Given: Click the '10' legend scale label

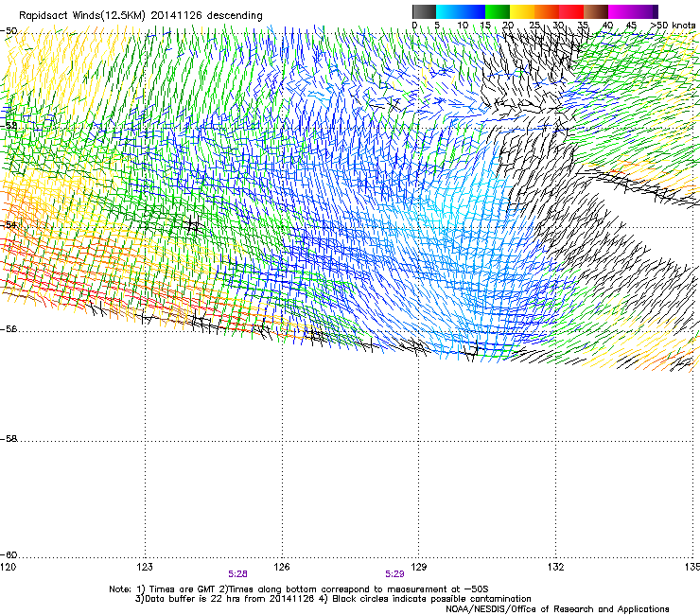Looking at the screenshot, I should click(463, 25).
